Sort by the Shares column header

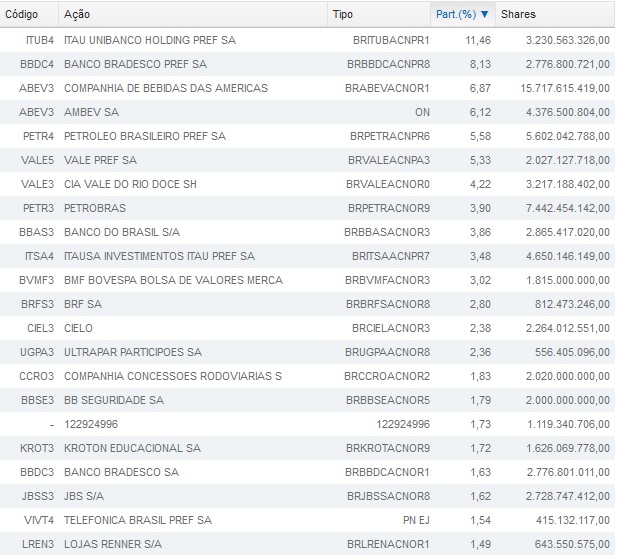click(518, 14)
